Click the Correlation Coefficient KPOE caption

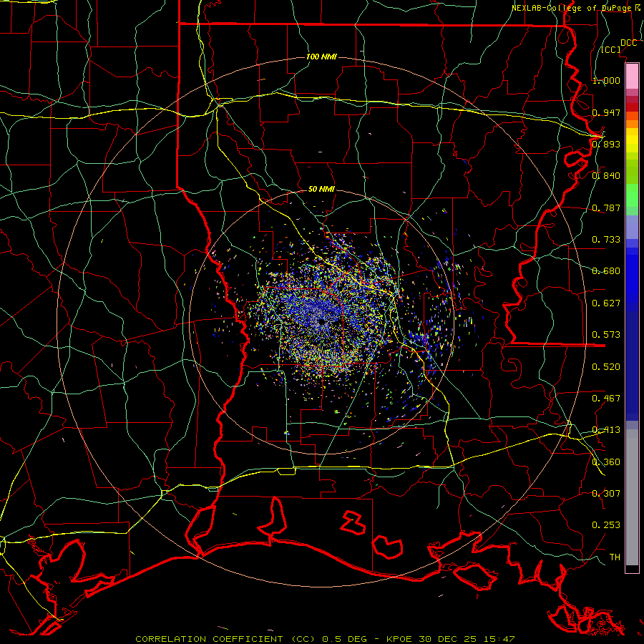pos(325,639)
